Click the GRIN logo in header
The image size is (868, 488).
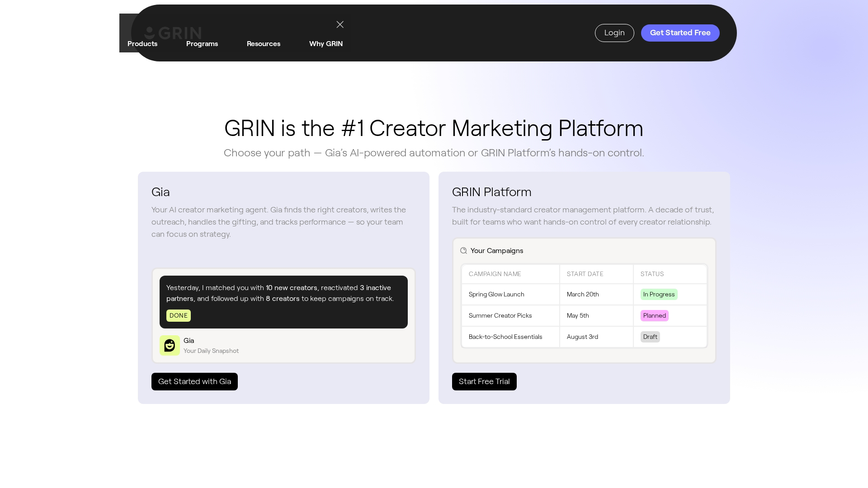click(x=173, y=33)
